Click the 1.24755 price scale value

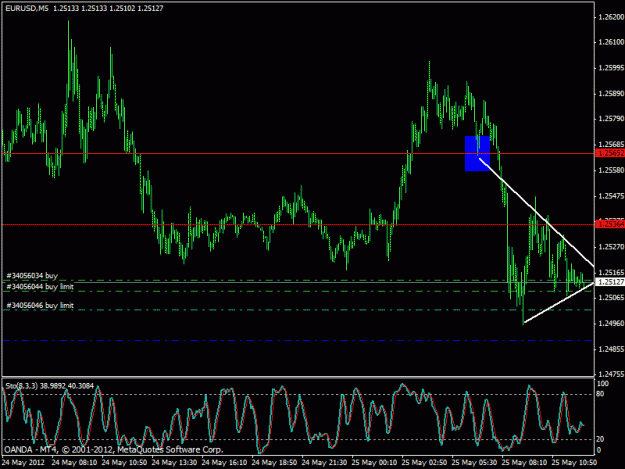pos(611,374)
